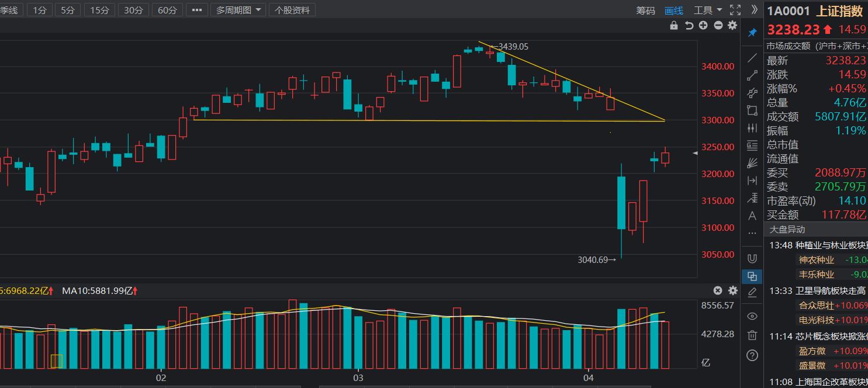Switch to the 1分 period
Image resolution: width=868 pixels, height=388 pixels.
39,10
